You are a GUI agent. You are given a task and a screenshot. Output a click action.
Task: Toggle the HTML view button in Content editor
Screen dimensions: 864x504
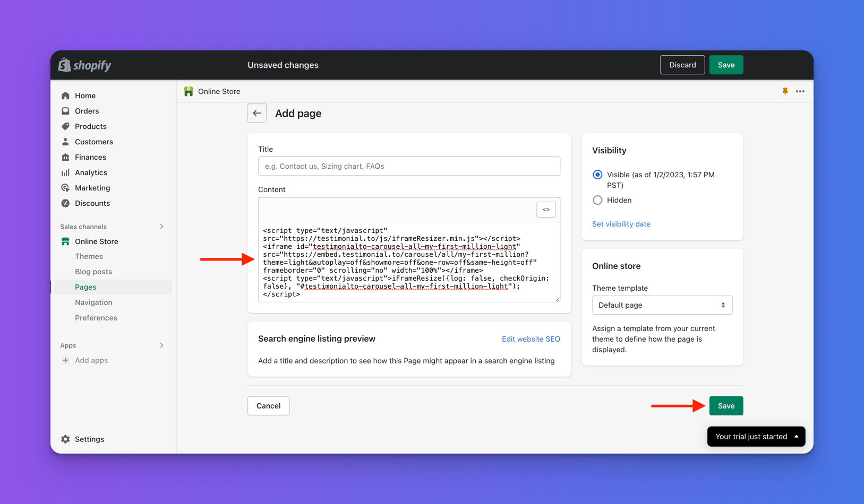pos(546,210)
